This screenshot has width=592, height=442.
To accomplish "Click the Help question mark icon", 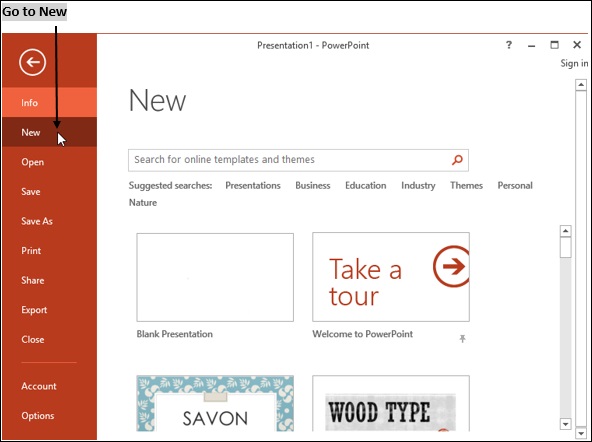I will coord(509,45).
